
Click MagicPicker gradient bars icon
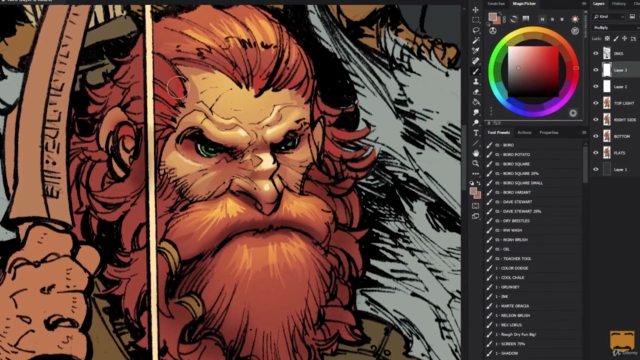pos(526,19)
